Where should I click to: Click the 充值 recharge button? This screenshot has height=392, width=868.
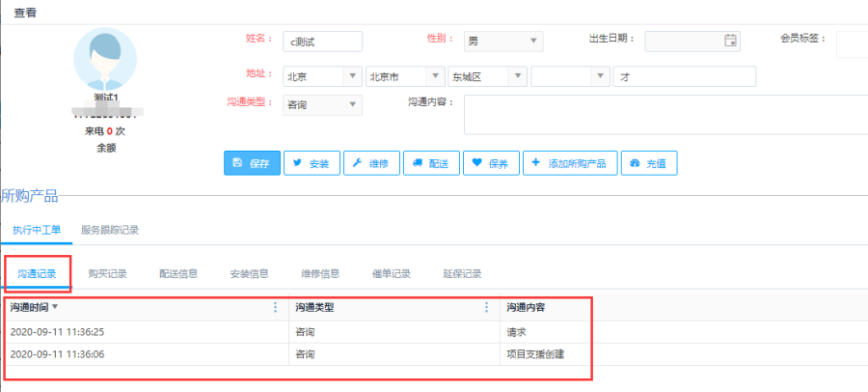pos(648,163)
